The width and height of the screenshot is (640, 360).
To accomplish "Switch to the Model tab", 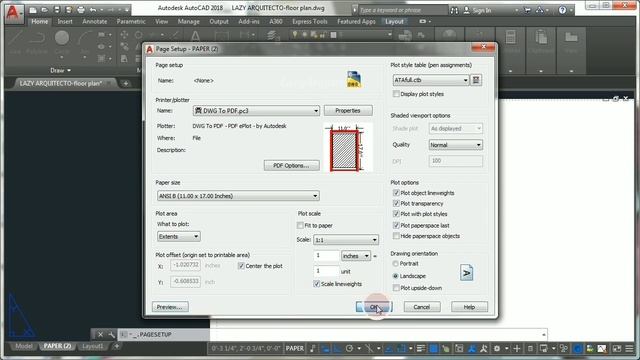I will point(24,346).
